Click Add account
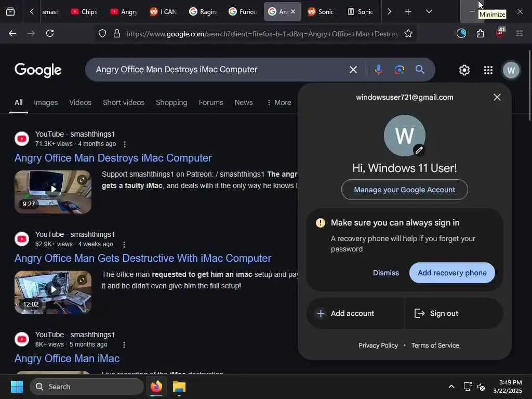The height and width of the screenshot is (399, 532). pos(355,313)
